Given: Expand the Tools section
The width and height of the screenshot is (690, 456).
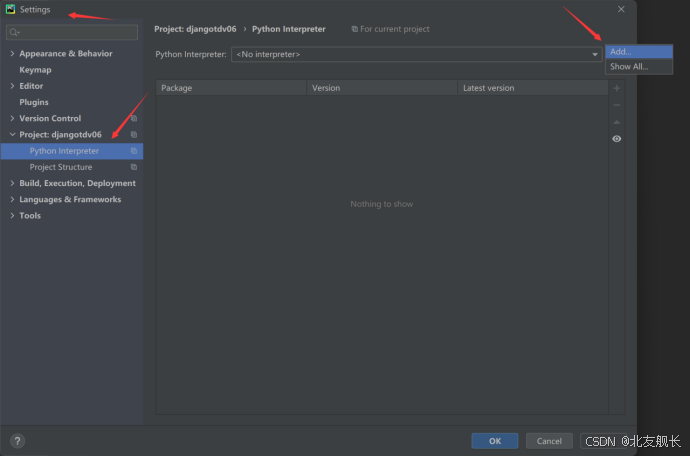Looking at the screenshot, I should [12, 216].
